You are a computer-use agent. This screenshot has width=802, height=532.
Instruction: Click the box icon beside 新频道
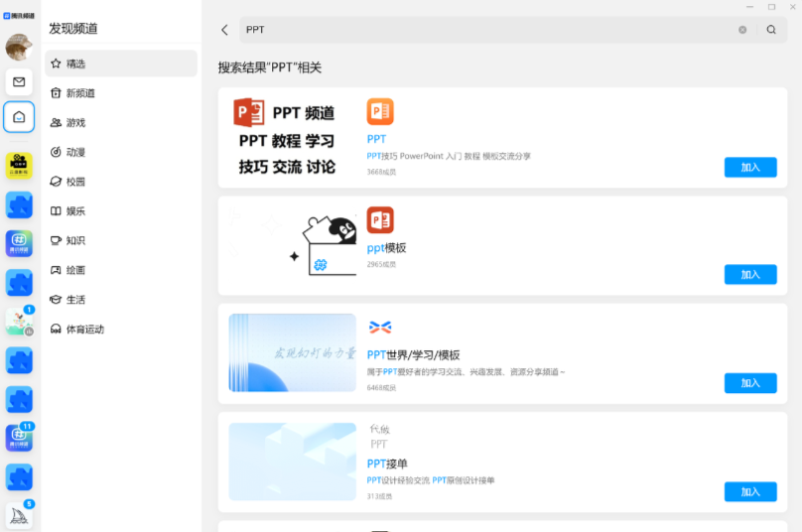56,92
